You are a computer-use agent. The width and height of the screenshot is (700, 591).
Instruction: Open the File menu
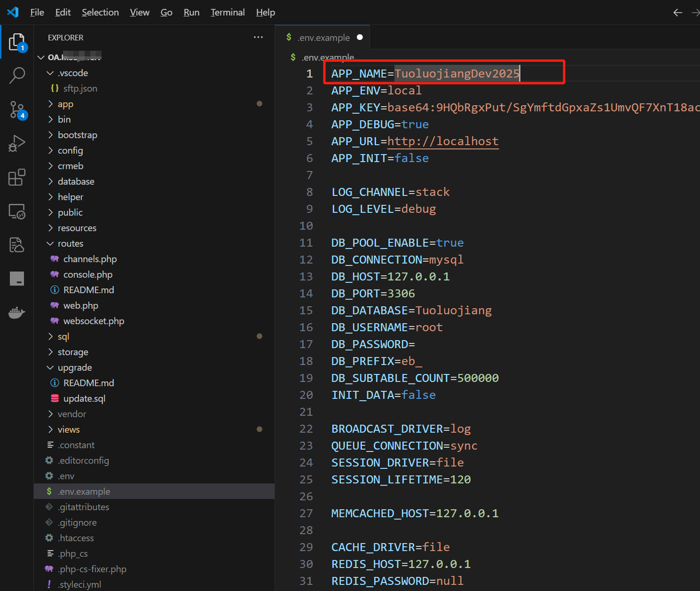pyautogui.click(x=37, y=12)
